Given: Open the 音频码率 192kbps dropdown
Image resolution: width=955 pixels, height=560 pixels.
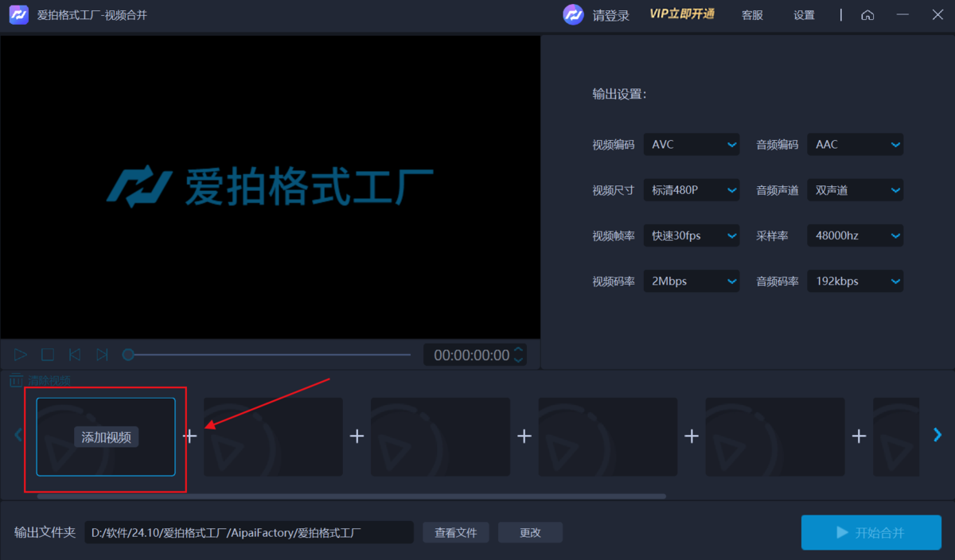Looking at the screenshot, I should pyautogui.click(x=855, y=280).
